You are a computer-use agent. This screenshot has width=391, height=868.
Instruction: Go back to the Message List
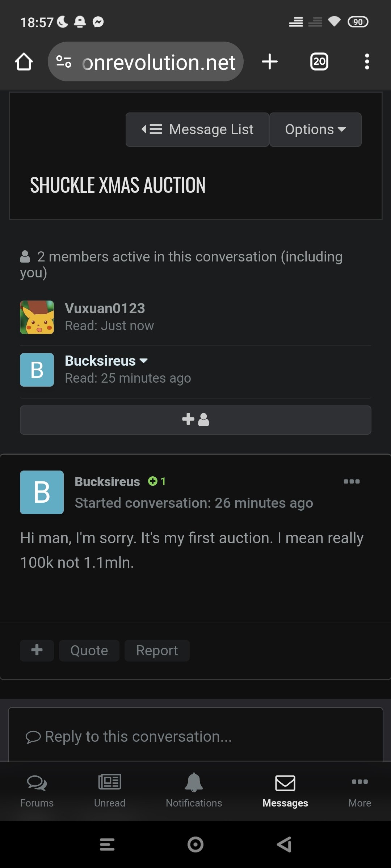pyautogui.click(x=197, y=129)
